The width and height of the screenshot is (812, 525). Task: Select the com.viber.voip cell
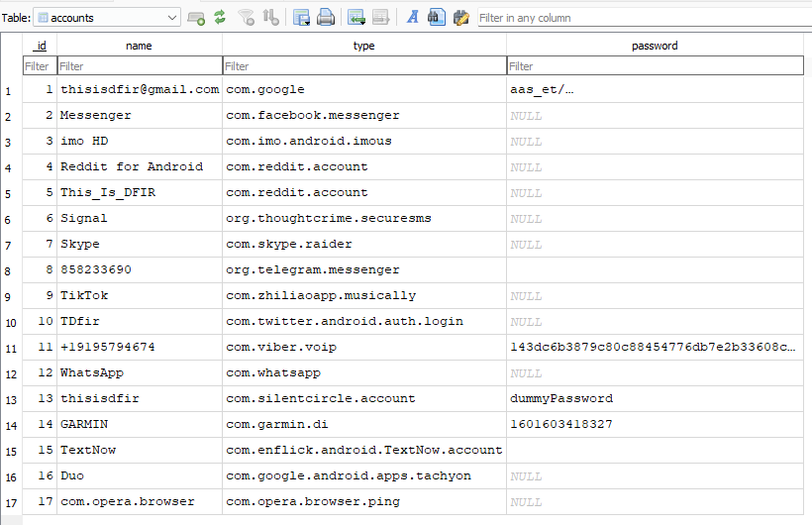coord(364,348)
